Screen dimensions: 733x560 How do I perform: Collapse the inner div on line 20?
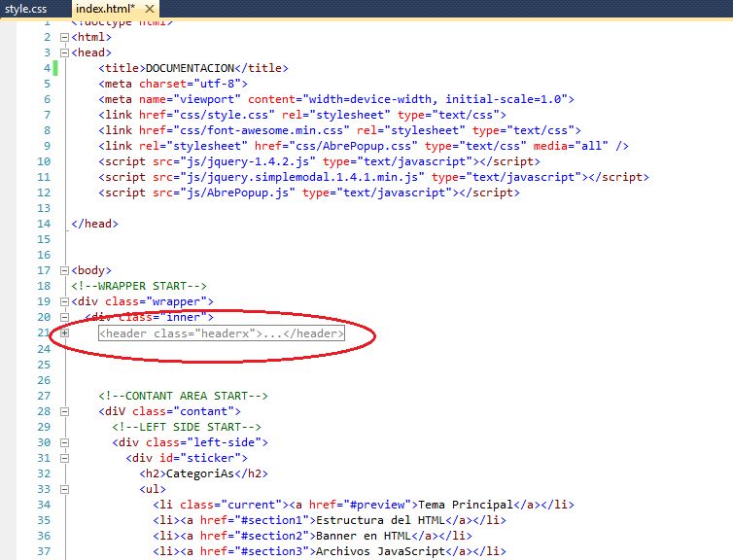pyautogui.click(x=64, y=317)
